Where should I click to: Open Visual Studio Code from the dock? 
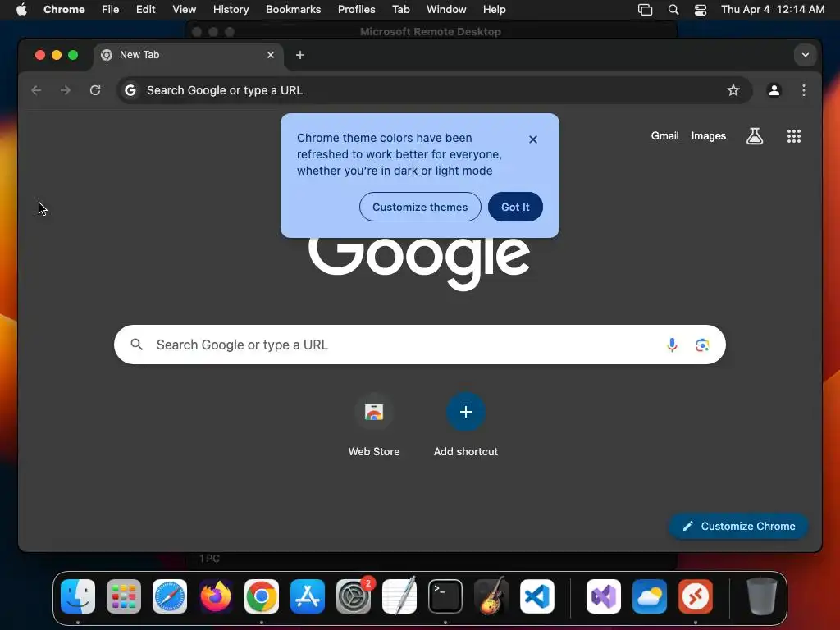pyautogui.click(x=536, y=596)
